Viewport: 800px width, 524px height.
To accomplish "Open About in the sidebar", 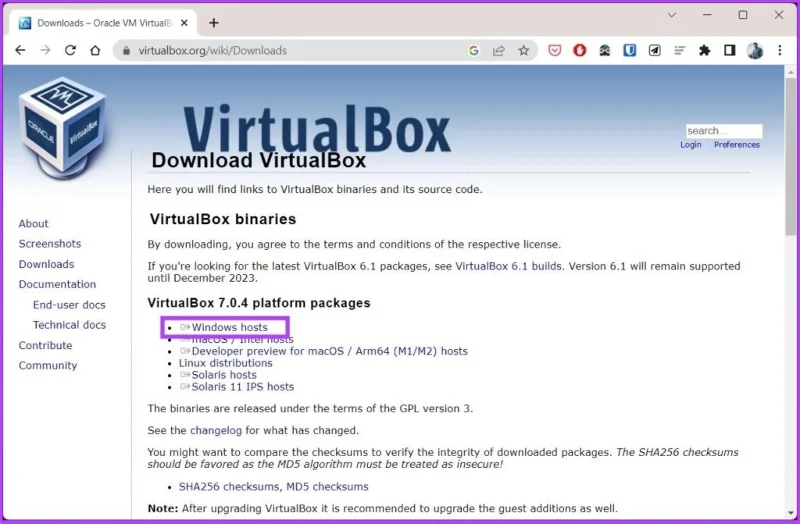I will pyautogui.click(x=33, y=223).
